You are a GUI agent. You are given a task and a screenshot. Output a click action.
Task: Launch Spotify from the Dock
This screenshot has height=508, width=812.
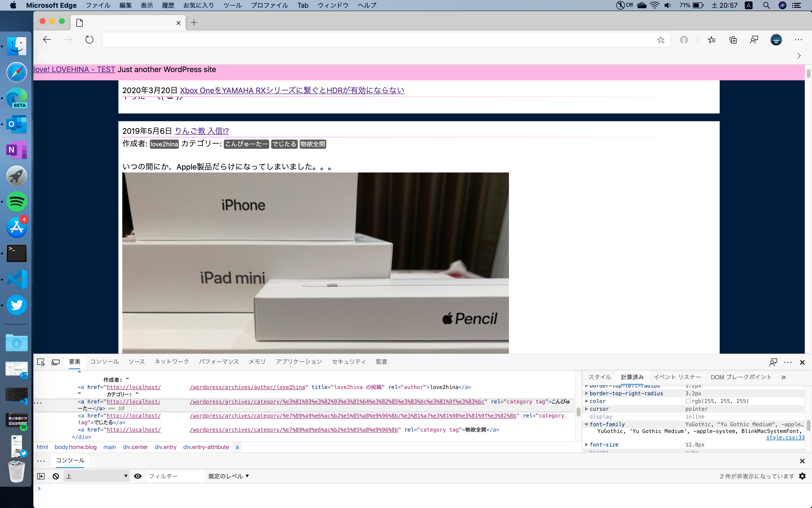click(x=16, y=202)
